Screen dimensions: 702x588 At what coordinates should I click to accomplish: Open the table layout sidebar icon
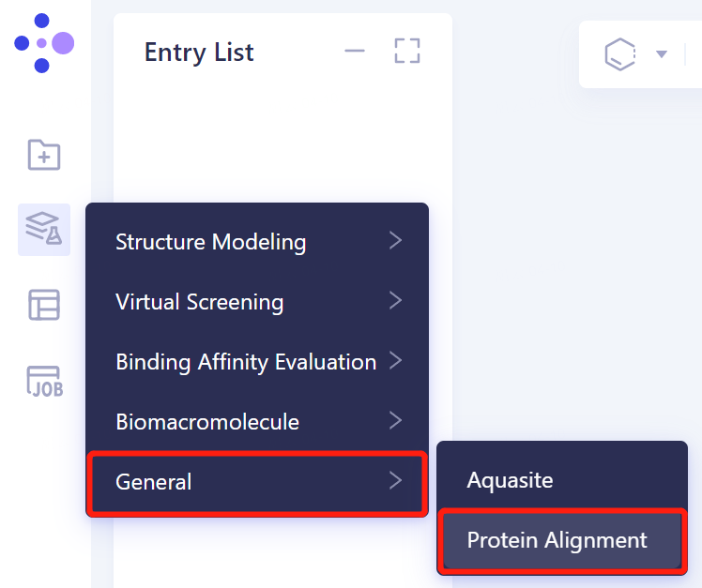pos(44,305)
